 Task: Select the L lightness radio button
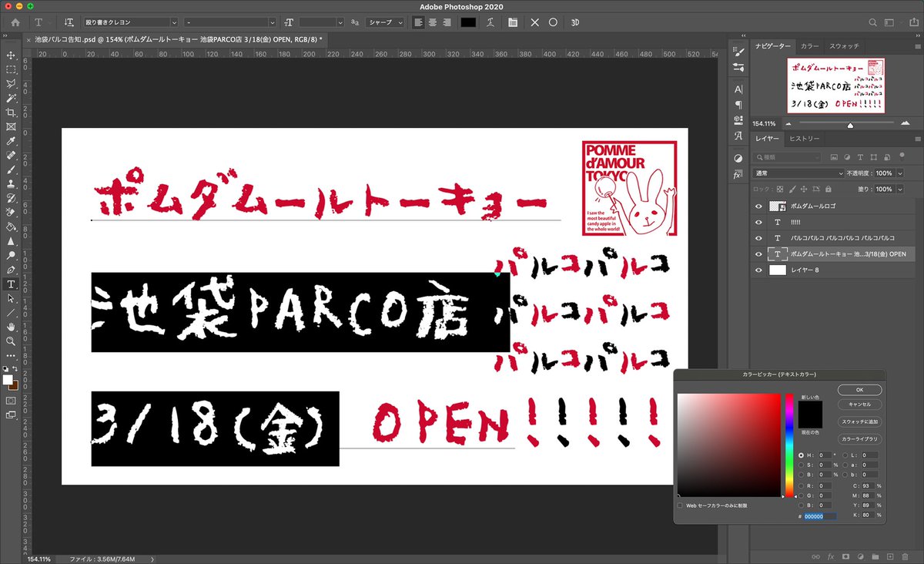846,455
